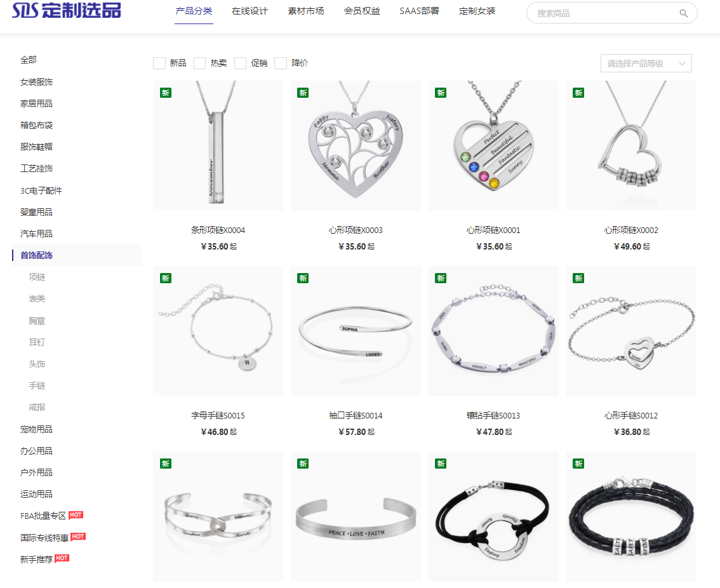
Task: Click the SDS 定制选品 logo
Action: point(67,11)
